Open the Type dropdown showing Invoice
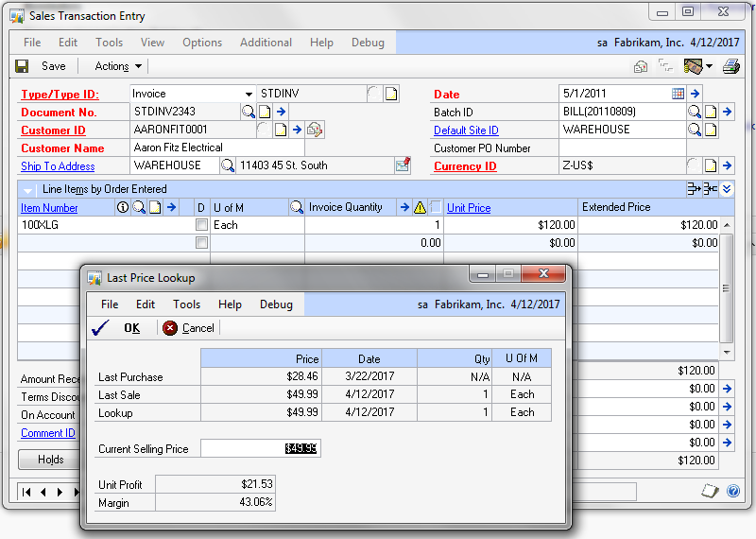756x539 pixels. pyautogui.click(x=249, y=95)
